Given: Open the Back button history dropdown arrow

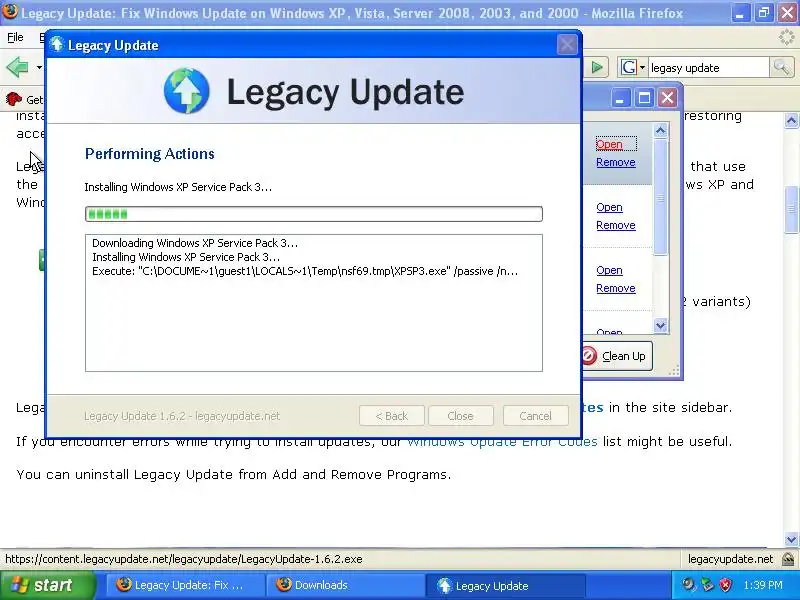Looking at the screenshot, I should pyautogui.click(x=39, y=67).
